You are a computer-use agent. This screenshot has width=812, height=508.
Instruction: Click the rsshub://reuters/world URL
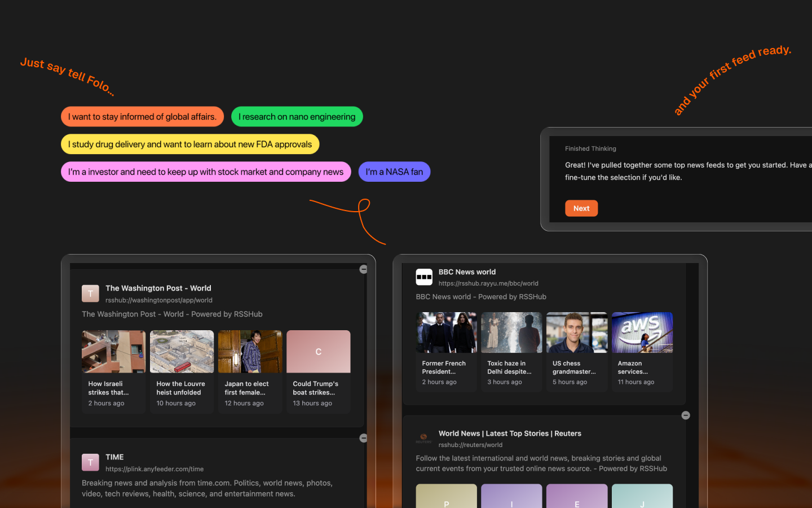470,445
